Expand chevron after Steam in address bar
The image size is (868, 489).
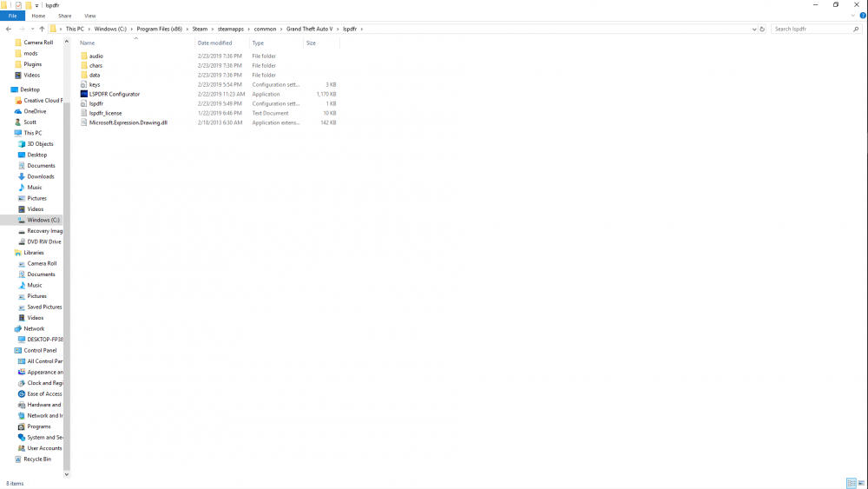pos(212,29)
